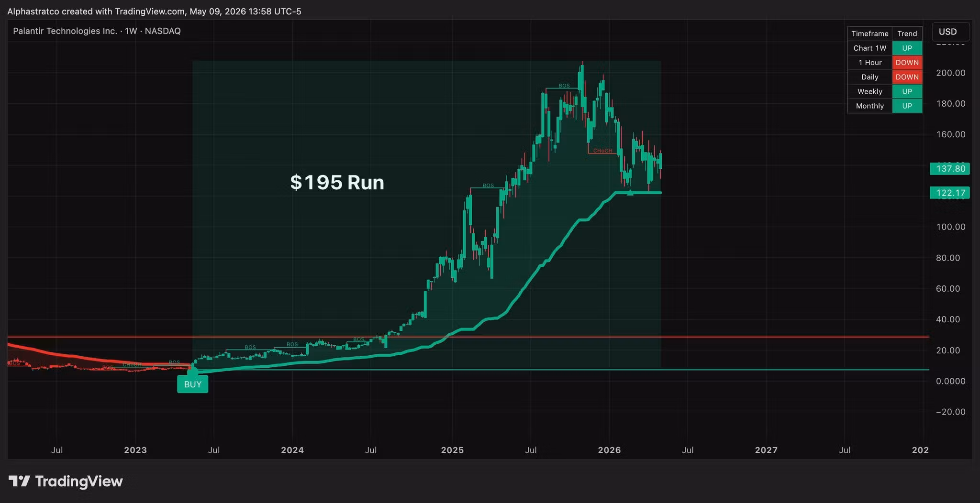Screen dimensions: 980x503
Task: Click the UP trend cell for Weekly
Action: coord(907,91)
